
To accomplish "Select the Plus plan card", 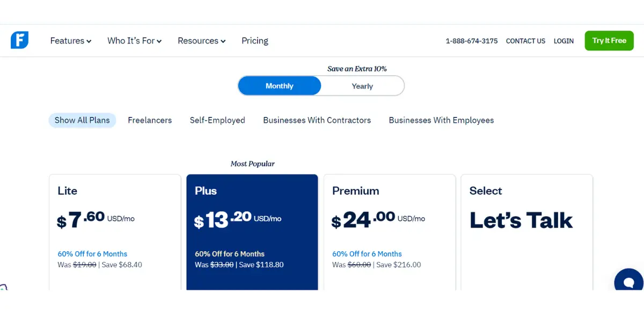I will coord(252,232).
